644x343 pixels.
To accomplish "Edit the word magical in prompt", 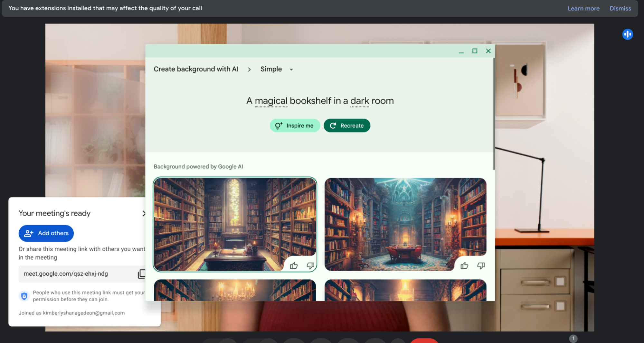I will coord(271,101).
